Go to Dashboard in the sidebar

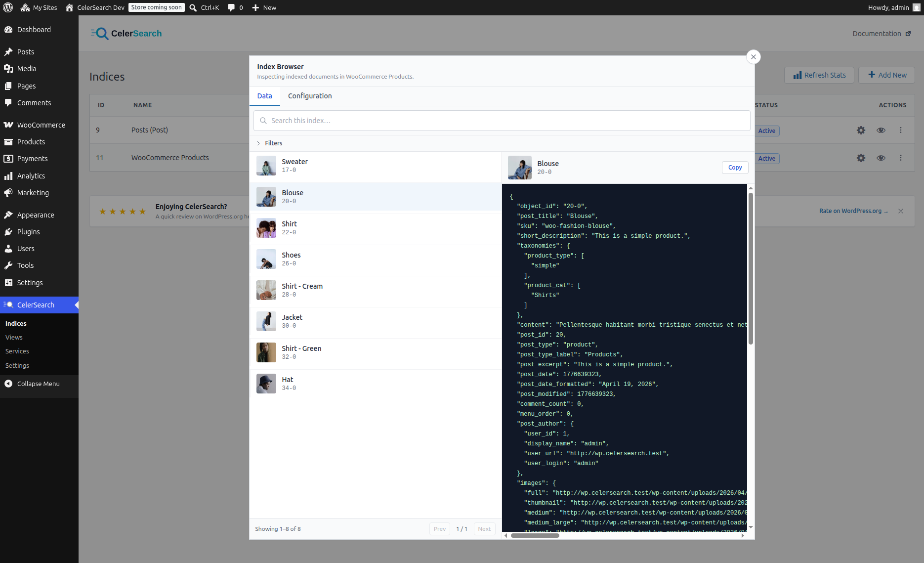click(39, 30)
